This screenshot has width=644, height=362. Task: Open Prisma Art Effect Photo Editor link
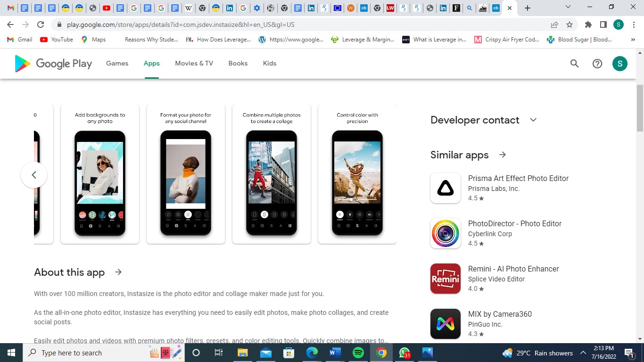(518, 178)
